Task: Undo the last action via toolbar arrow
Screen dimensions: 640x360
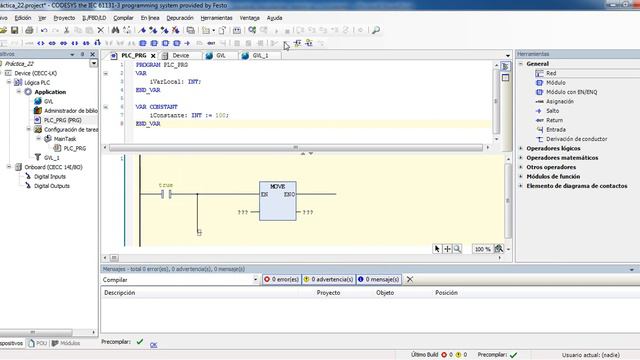Action: point(44,30)
